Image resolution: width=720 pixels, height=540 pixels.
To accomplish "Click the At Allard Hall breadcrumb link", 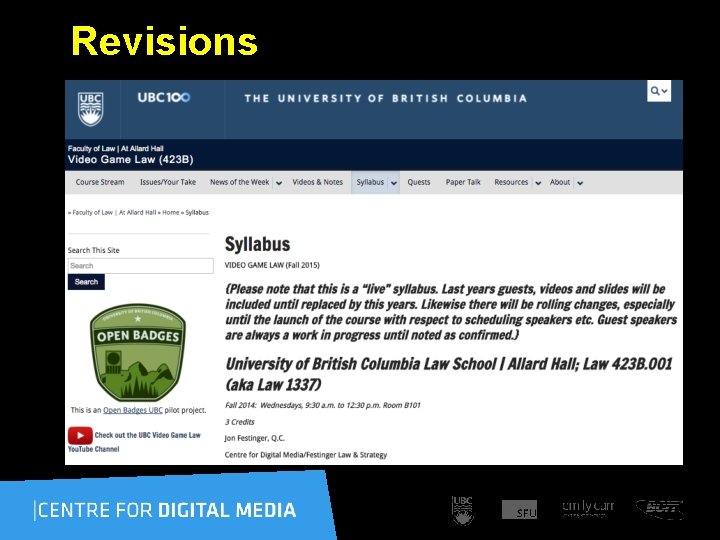I will (x=138, y=213).
